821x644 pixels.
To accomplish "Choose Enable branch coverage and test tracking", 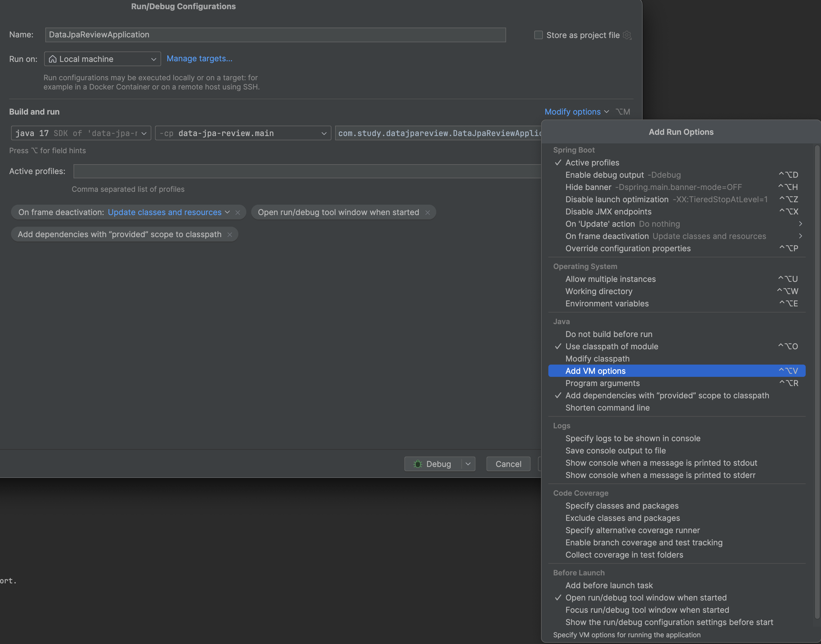I will (677, 543).
